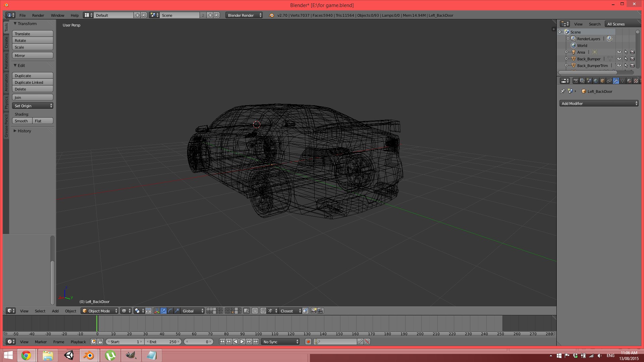Open the Scene properties tab
Image resolution: width=644 pixels, height=362 pixels.
[589, 81]
